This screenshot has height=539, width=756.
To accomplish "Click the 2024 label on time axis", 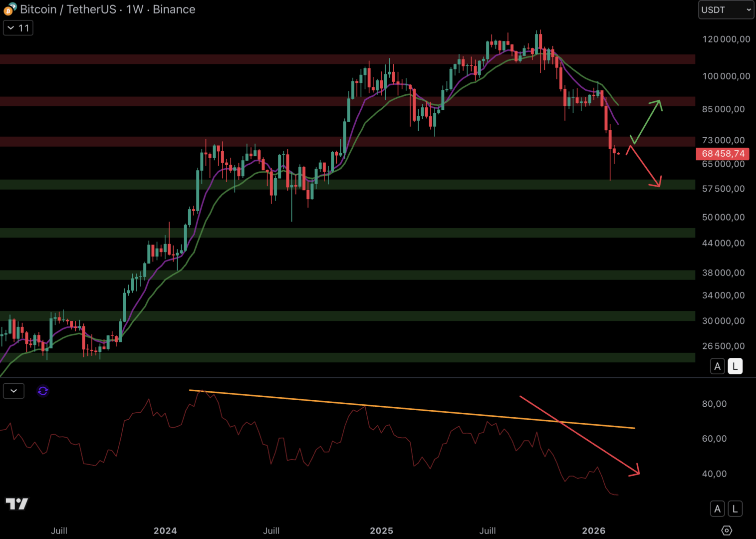I will (x=165, y=531).
